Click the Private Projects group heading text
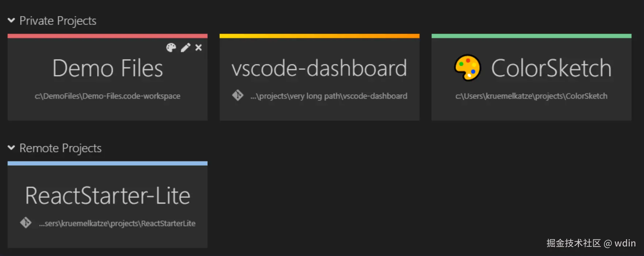Viewport: 644px width, 256px height. pos(58,21)
